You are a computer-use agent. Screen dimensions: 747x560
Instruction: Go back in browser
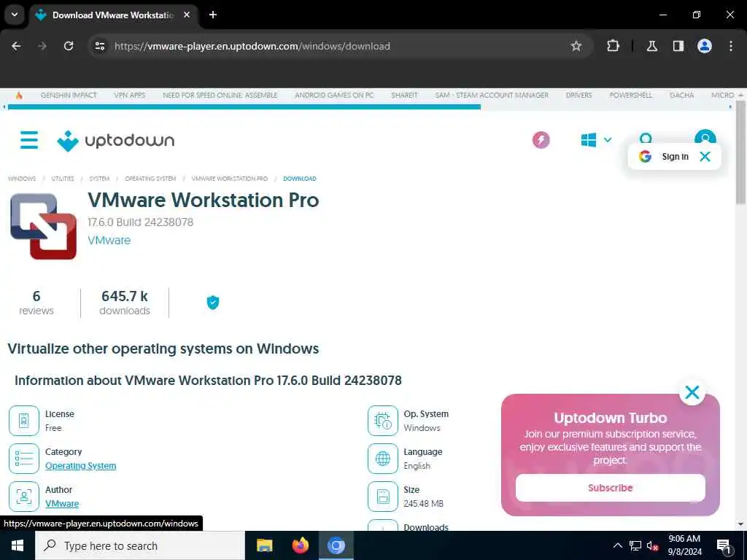pos(16,46)
